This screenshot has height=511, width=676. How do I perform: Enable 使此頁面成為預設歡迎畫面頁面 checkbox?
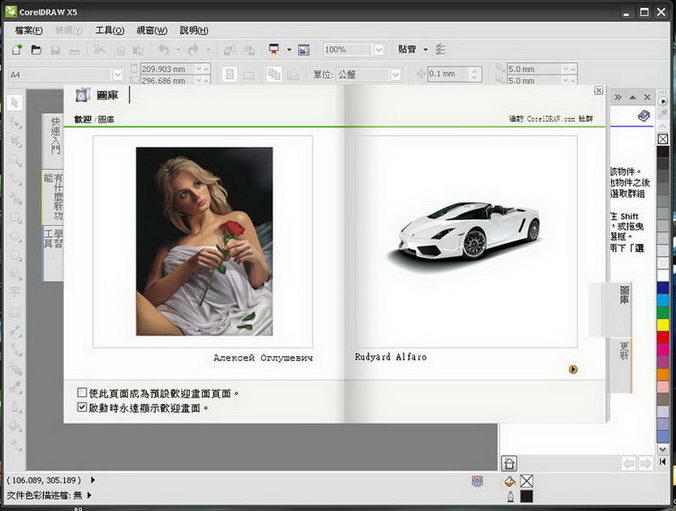[82, 393]
